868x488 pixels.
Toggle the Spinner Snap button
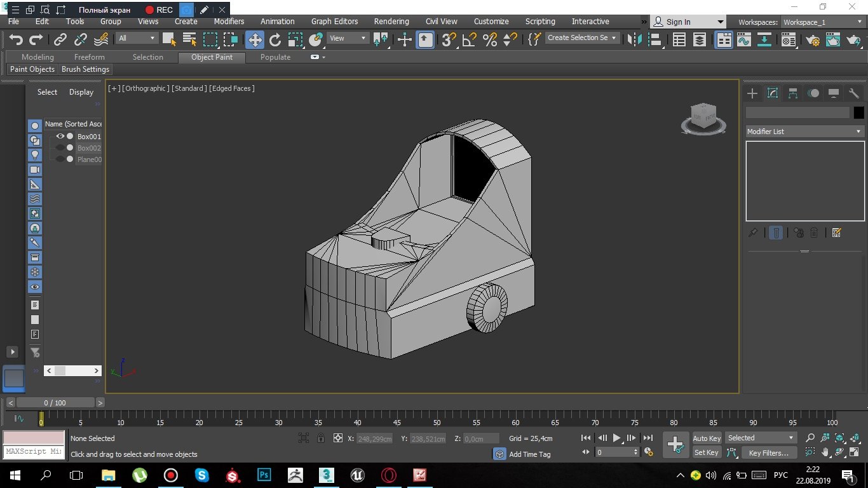tap(510, 40)
